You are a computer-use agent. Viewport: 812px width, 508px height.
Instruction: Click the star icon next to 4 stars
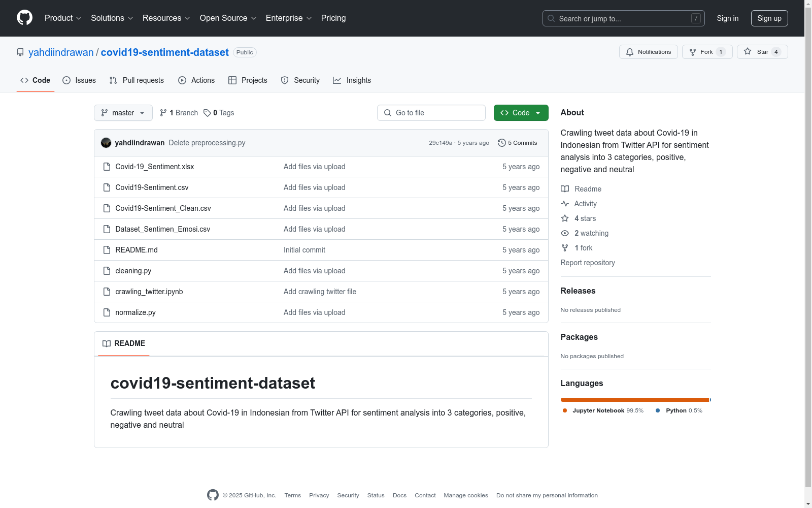[565, 218]
